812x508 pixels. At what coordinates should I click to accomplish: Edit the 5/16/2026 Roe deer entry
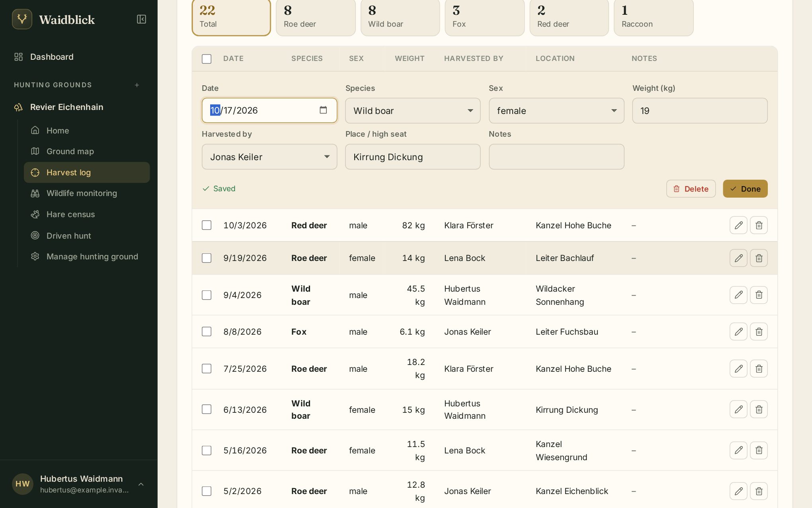[x=738, y=450]
